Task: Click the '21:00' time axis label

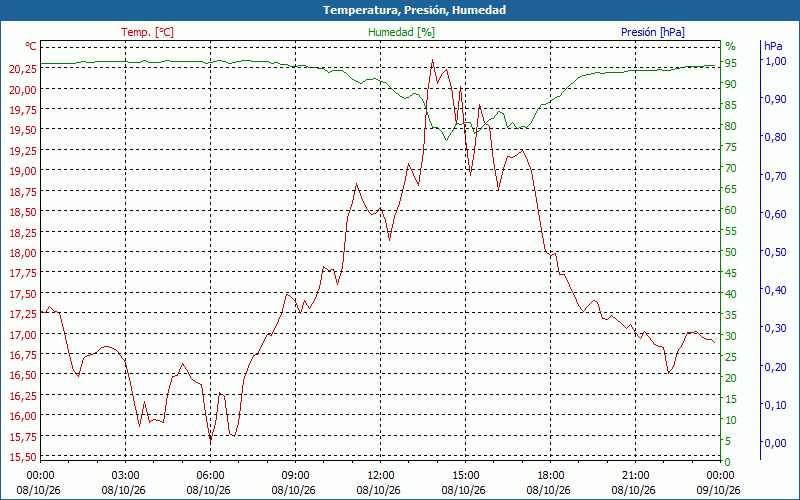Action: (636, 476)
